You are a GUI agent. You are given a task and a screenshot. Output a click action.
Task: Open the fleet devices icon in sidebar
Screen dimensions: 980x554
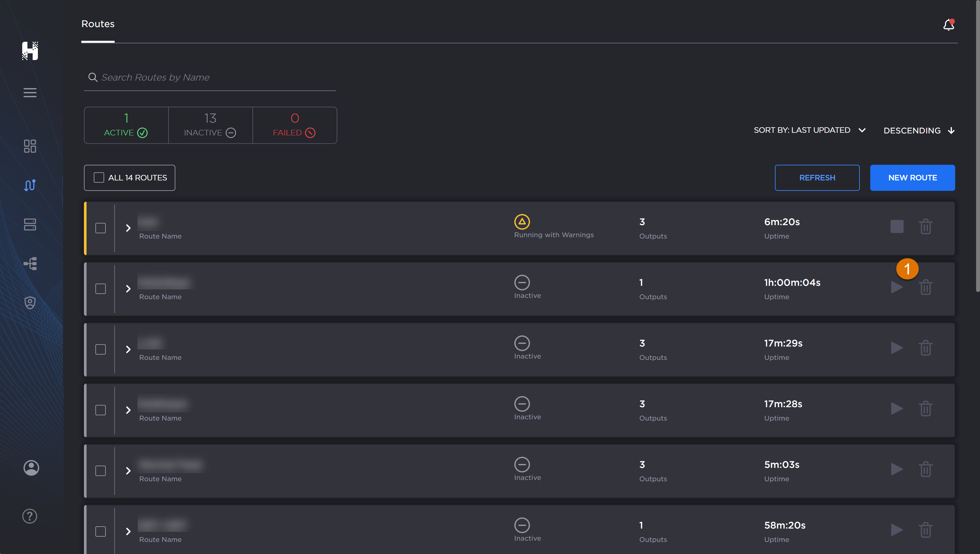click(x=30, y=224)
